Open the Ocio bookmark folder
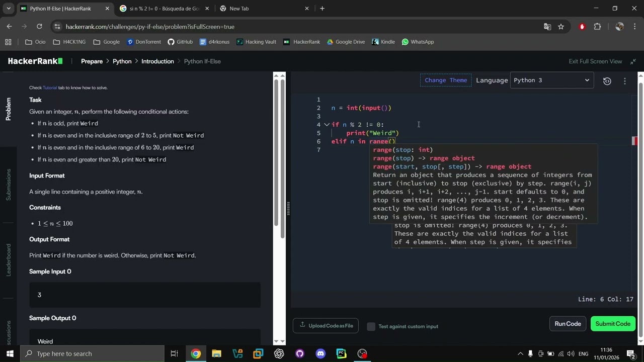This screenshot has height=362, width=644. click(35, 42)
